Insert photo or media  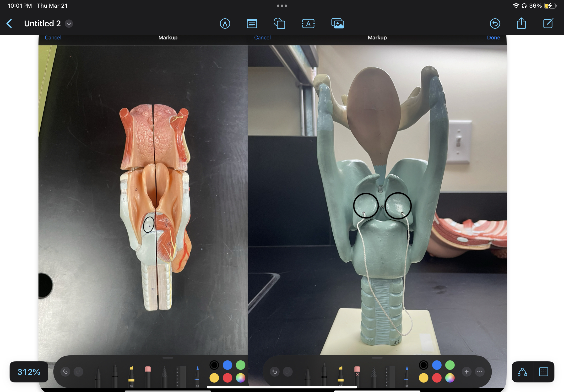coord(338,24)
